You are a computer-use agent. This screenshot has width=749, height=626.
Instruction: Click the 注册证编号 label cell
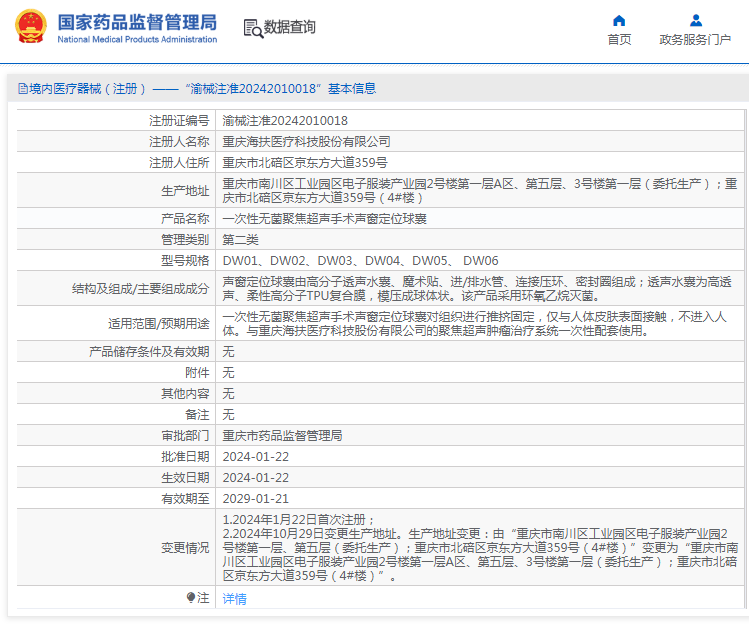(x=117, y=121)
